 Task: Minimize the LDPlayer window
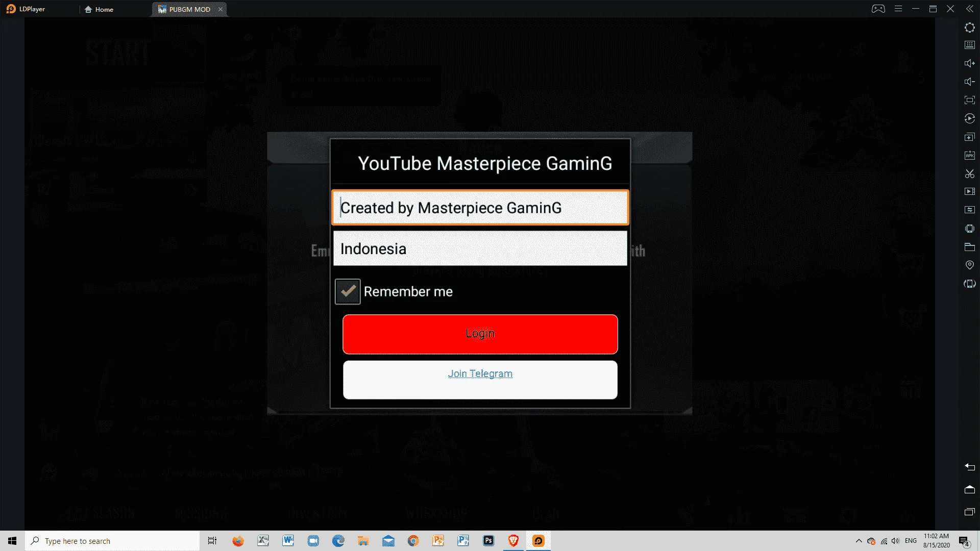click(916, 9)
